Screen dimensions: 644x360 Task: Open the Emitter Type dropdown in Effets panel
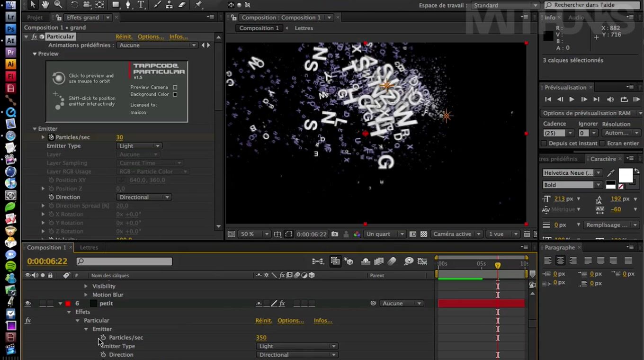[x=139, y=146]
